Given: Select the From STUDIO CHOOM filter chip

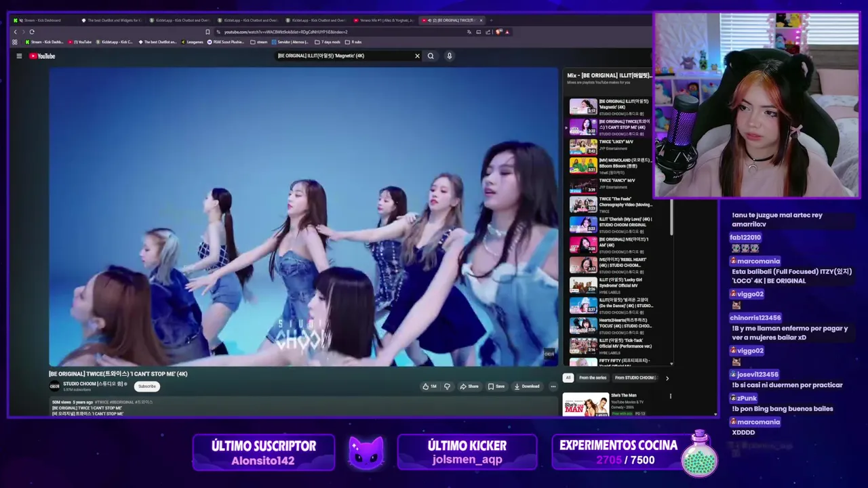Looking at the screenshot, I should point(635,378).
